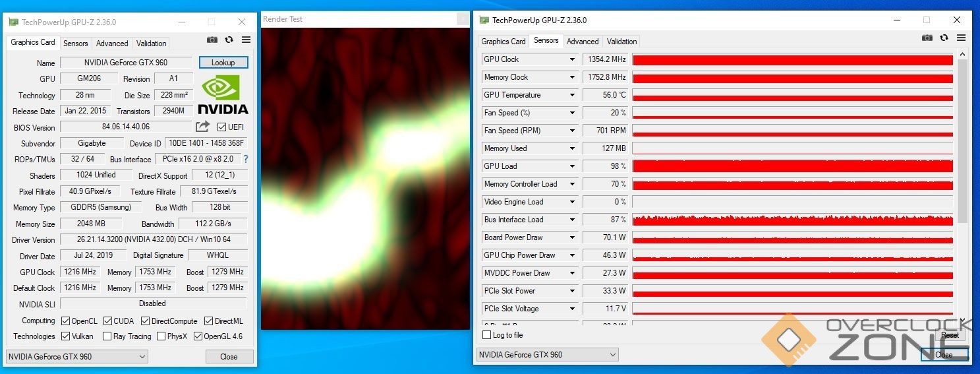Image resolution: width=980 pixels, height=374 pixels.
Task: Click GPU-Z app icon in left window title bar
Action: tap(13, 22)
